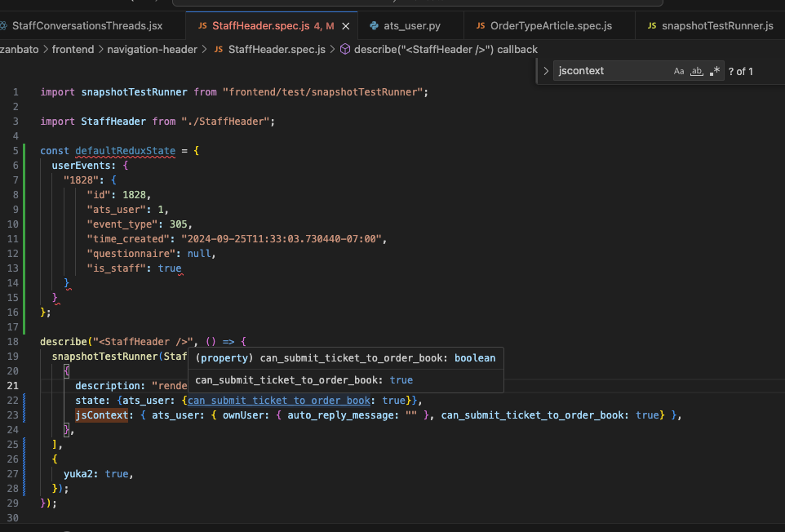This screenshot has height=532, width=785.
Task: Click the JS file icon in breadcrumb
Action: pyautogui.click(x=219, y=50)
